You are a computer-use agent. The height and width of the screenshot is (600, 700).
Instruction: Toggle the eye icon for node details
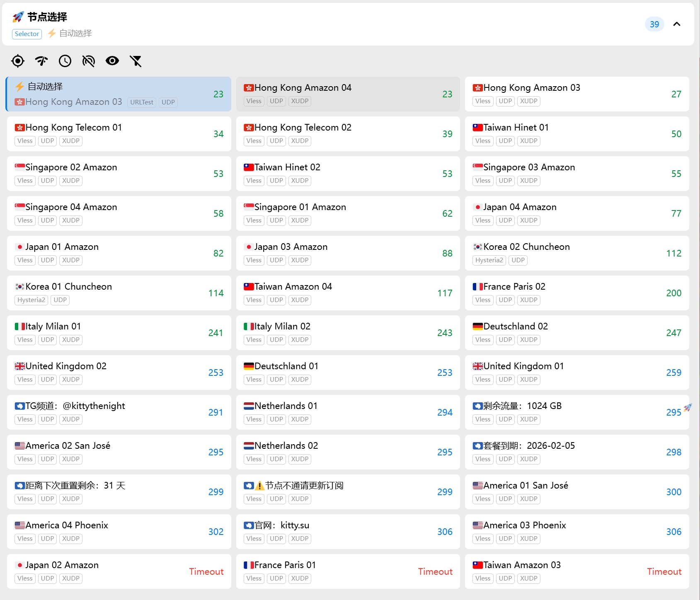click(x=112, y=61)
